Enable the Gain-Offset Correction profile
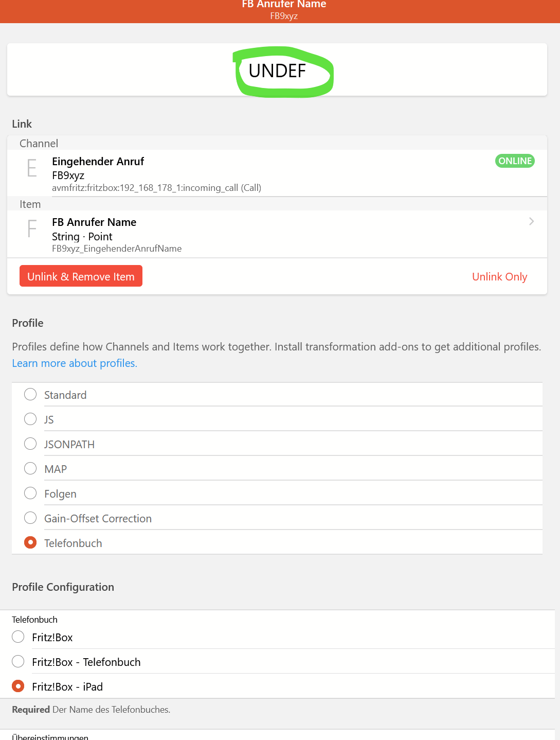 30,518
